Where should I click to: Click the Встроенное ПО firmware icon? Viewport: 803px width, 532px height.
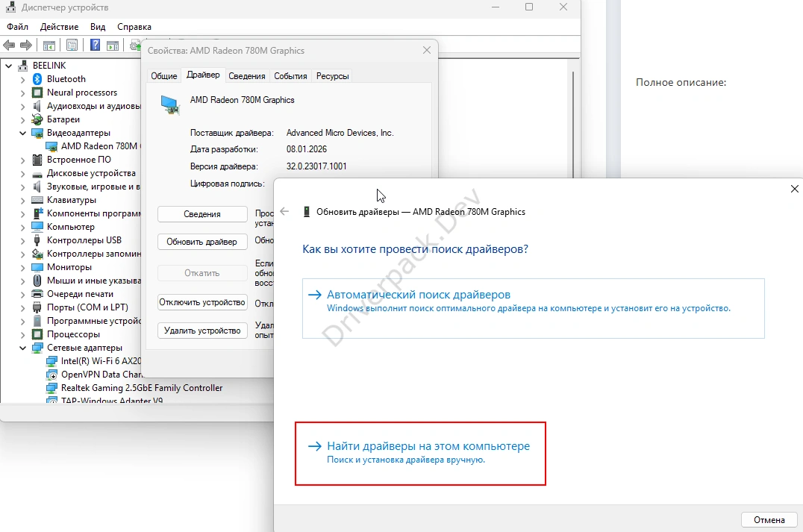(37, 160)
